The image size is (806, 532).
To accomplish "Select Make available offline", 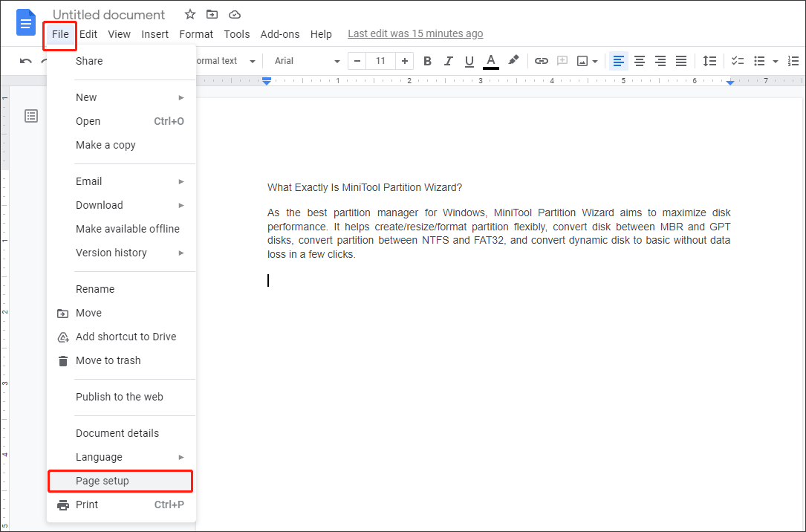I will [121, 229].
